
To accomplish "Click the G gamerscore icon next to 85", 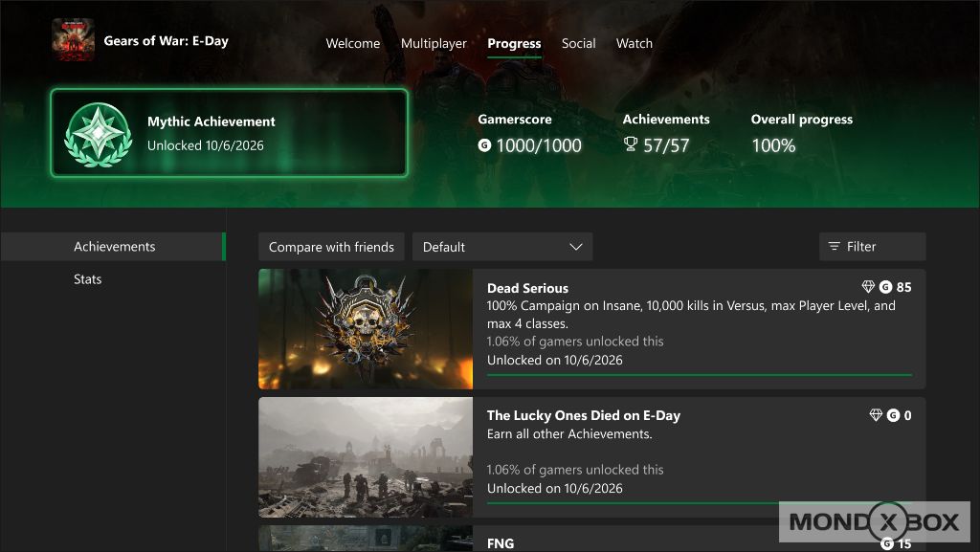I will click(x=885, y=287).
